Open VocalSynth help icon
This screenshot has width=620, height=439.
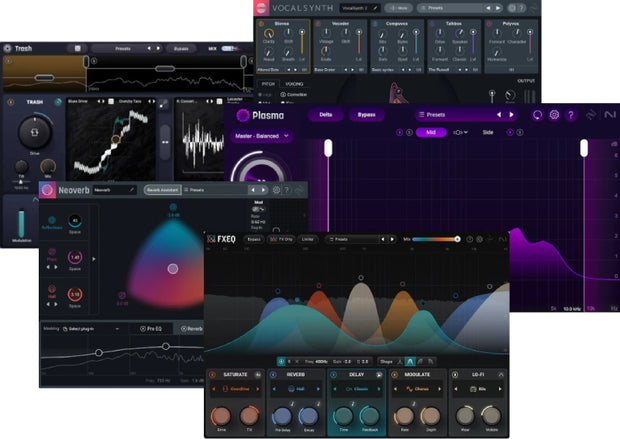tap(522, 8)
